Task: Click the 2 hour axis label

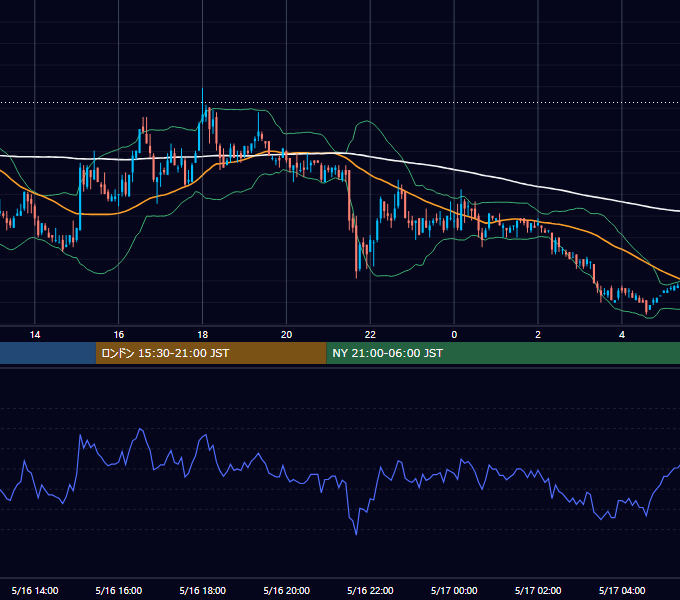Action: point(538,335)
